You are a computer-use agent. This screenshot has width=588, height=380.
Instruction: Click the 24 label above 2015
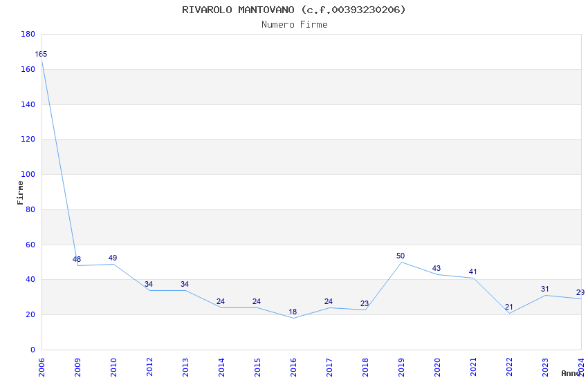coord(257,301)
